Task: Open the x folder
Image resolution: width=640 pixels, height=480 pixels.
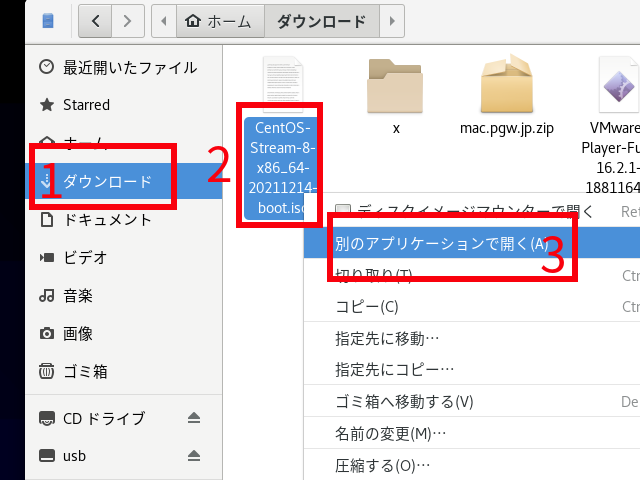Action: point(396,88)
